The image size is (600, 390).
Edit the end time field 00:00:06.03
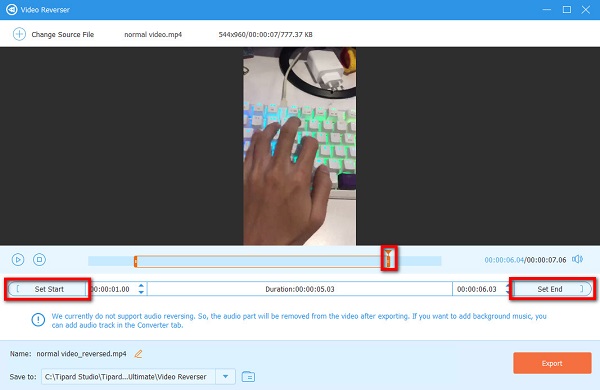477,289
